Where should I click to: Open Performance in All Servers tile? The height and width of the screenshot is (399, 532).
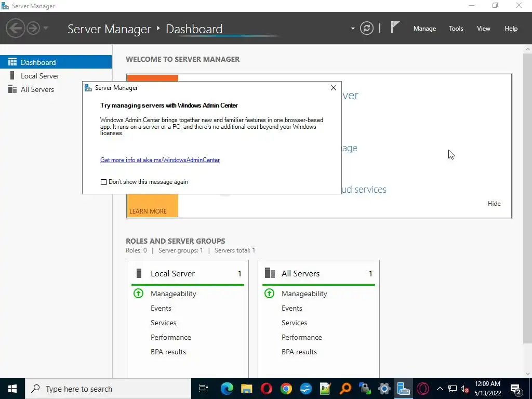[302, 337]
